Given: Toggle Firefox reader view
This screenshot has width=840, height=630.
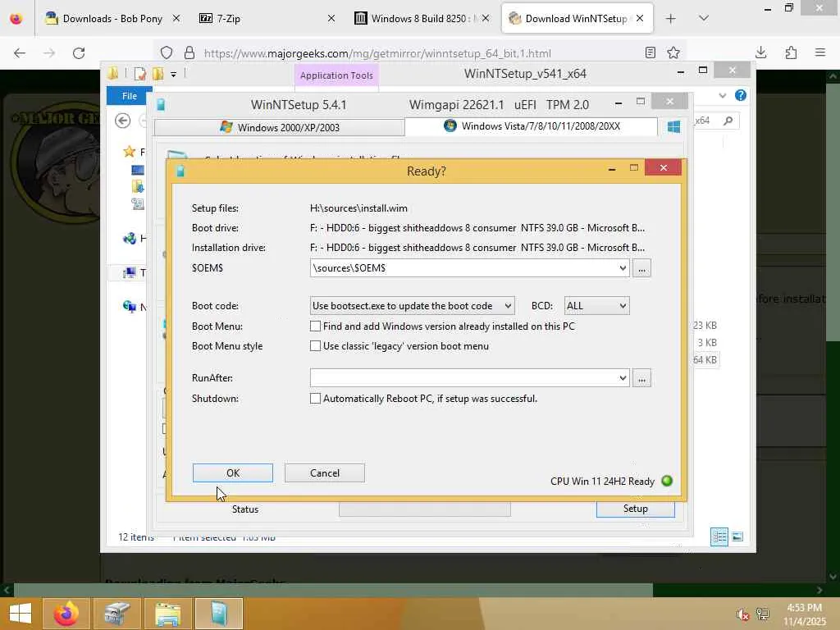Looking at the screenshot, I should [x=651, y=52].
